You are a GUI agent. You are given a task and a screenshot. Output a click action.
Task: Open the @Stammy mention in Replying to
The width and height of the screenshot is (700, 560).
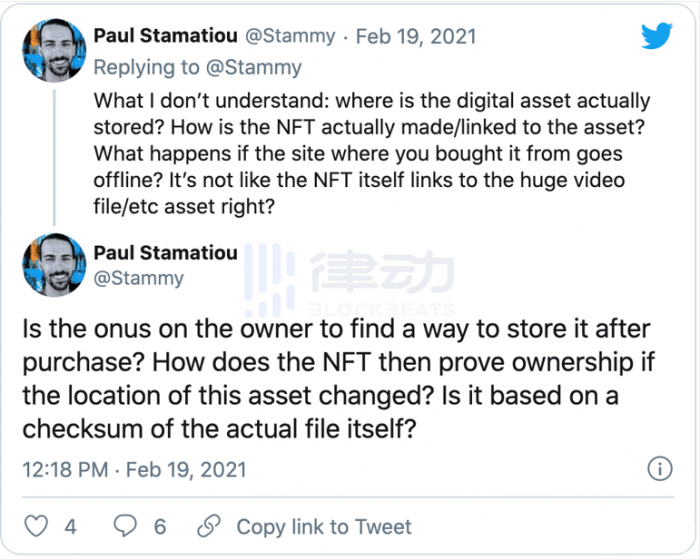[254, 67]
